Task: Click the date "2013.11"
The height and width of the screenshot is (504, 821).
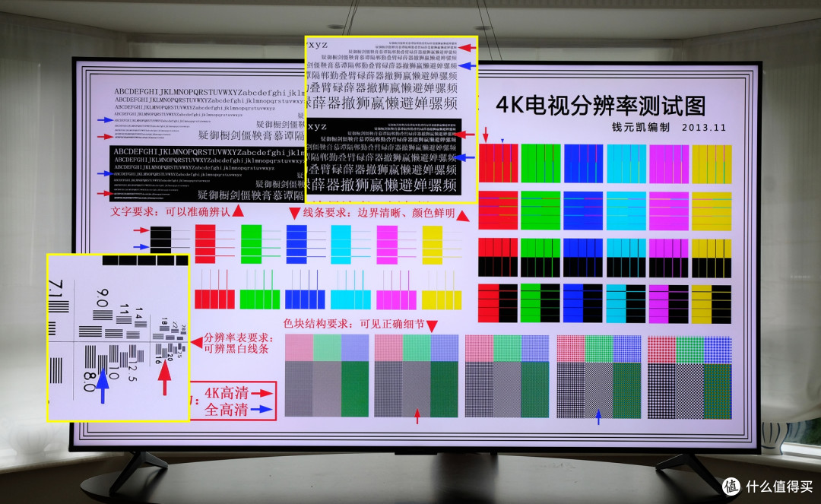Action: [x=704, y=128]
